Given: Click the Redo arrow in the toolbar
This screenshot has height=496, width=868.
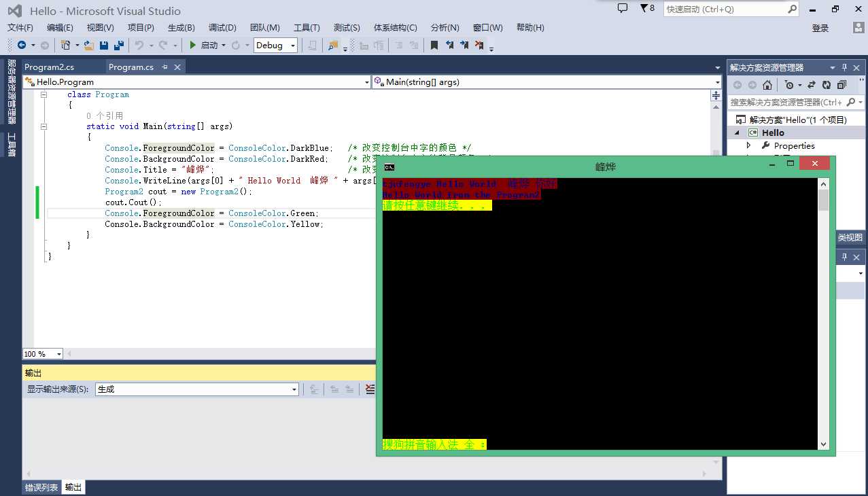Looking at the screenshot, I should pos(163,45).
